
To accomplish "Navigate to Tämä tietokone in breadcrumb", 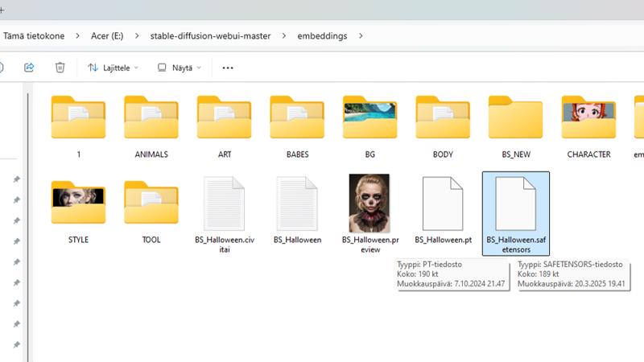I will click(x=34, y=35).
